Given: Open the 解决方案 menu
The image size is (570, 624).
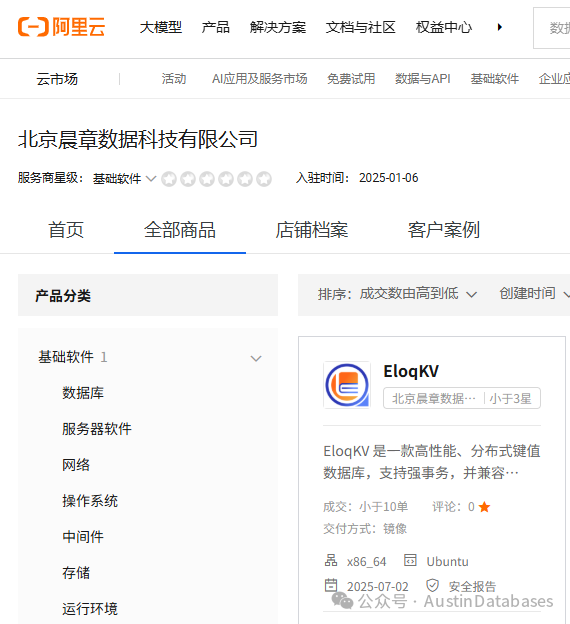Looking at the screenshot, I should pyautogui.click(x=278, y=27).
